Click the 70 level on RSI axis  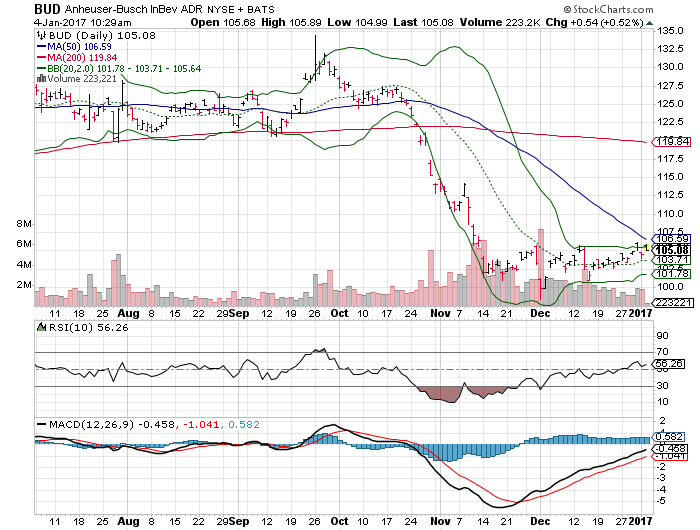[x=662, y=352]
